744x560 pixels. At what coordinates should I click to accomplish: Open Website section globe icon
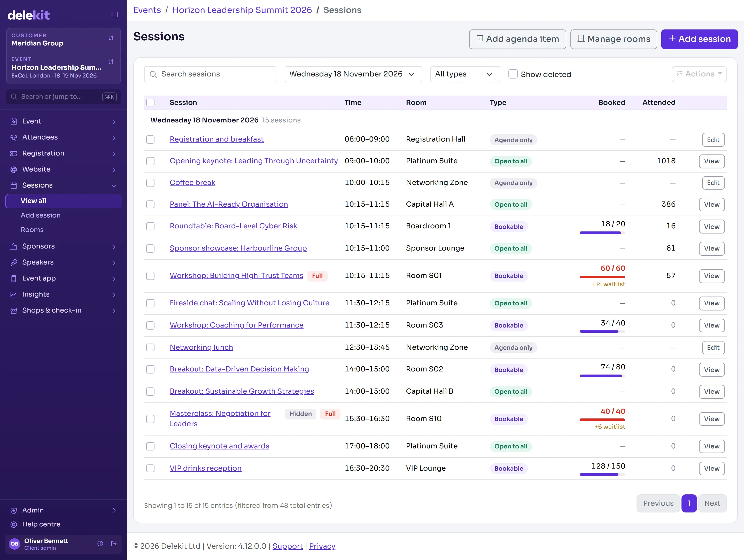coord(13,169)
